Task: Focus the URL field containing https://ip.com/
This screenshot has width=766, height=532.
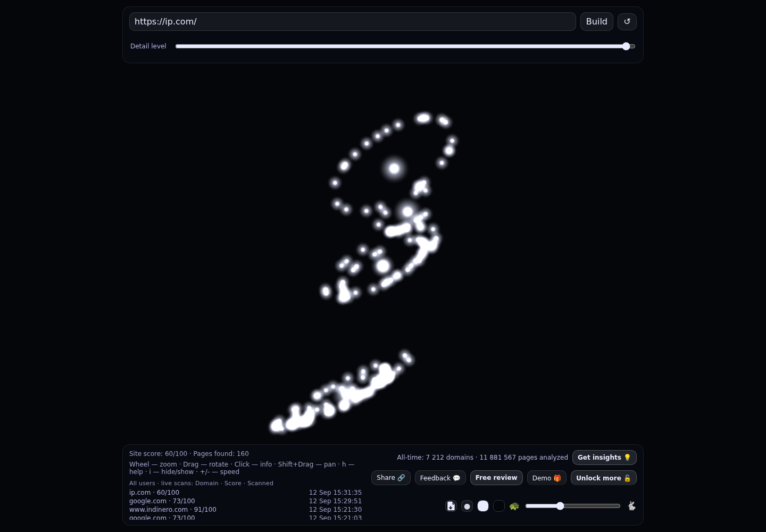Action: click(x=353, y=22)
